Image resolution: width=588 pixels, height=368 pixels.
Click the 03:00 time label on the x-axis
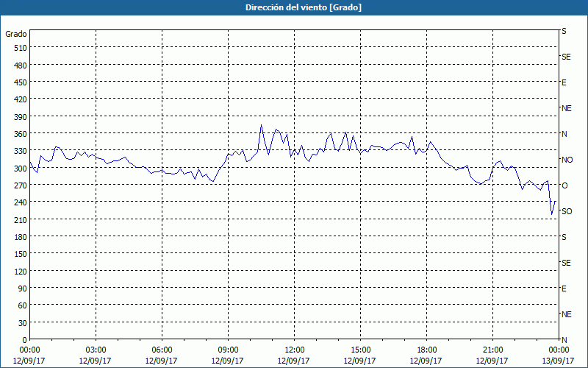click(96, 350)
